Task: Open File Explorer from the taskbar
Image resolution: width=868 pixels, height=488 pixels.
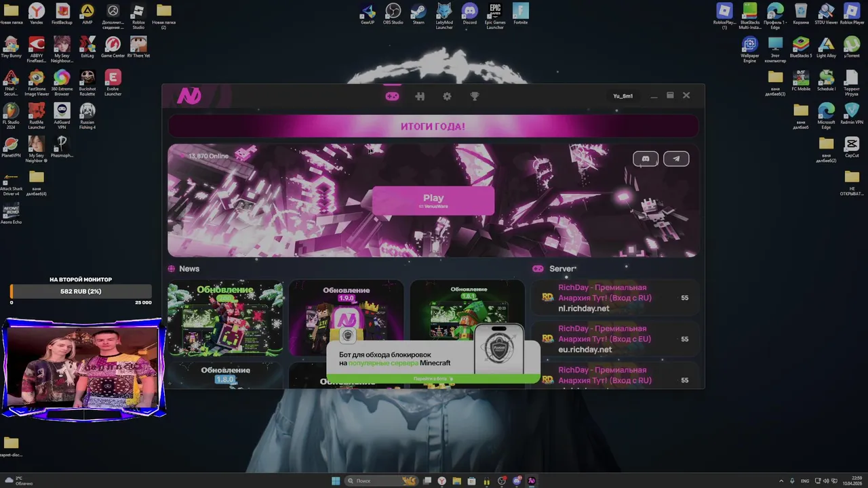Action: pyautogui.click(x=456, y=481)
